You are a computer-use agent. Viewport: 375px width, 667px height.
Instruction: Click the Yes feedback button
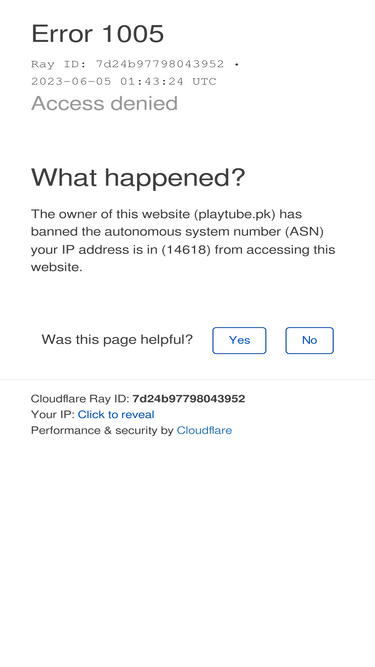pyautogui.click(x=239, y=340)
